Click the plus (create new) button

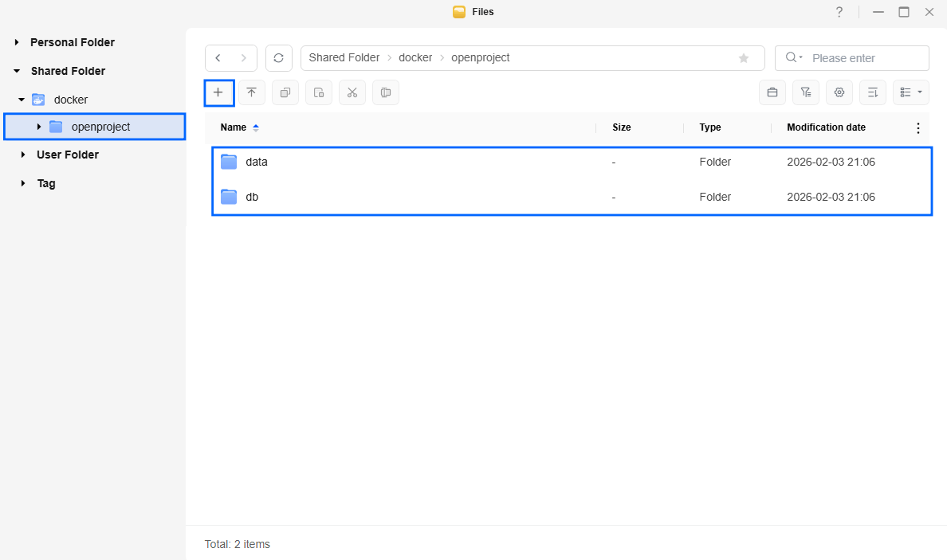point(218,92)
